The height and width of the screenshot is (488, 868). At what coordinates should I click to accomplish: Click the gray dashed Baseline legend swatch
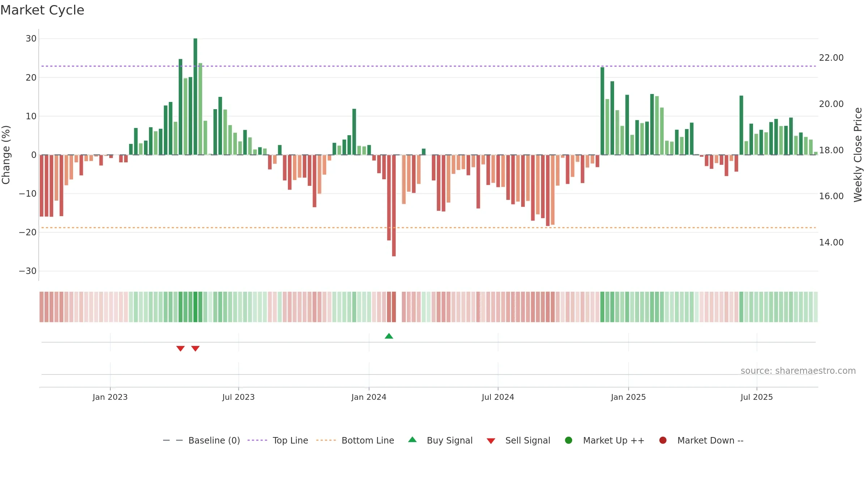[x=173, y=440]
